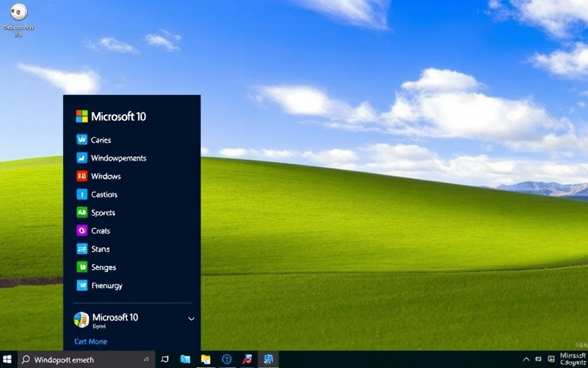Click the Microsoft logo in the menu header
This screenshot has width=588, height=368.
(x=82, y=116)
